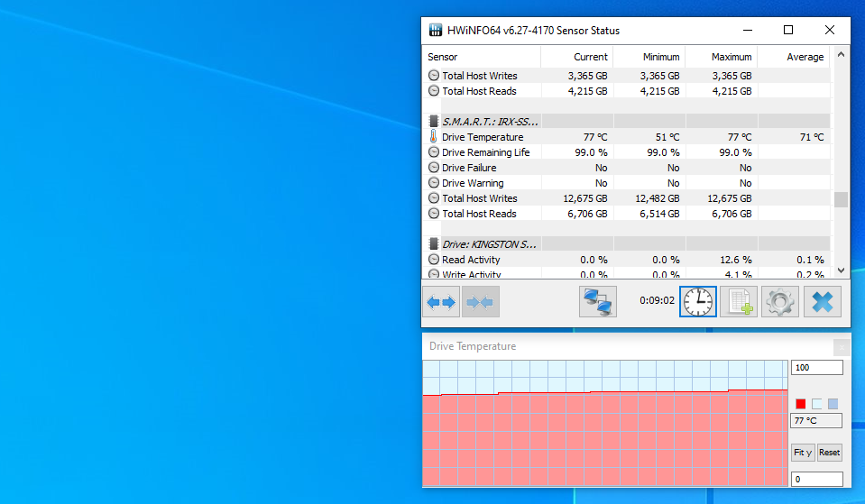
Task: Open the remote network monitoring icon
Action: [x=597, y=302]
